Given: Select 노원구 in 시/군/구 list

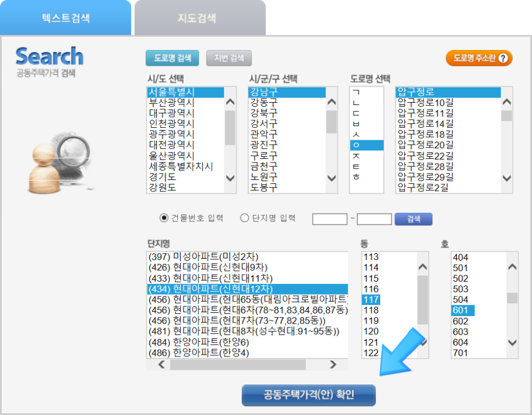Looking at the screenshot, I should 287,177.
